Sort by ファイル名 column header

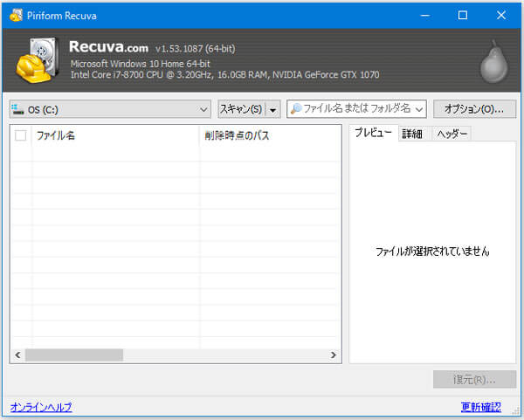click(x=114, y=135)
